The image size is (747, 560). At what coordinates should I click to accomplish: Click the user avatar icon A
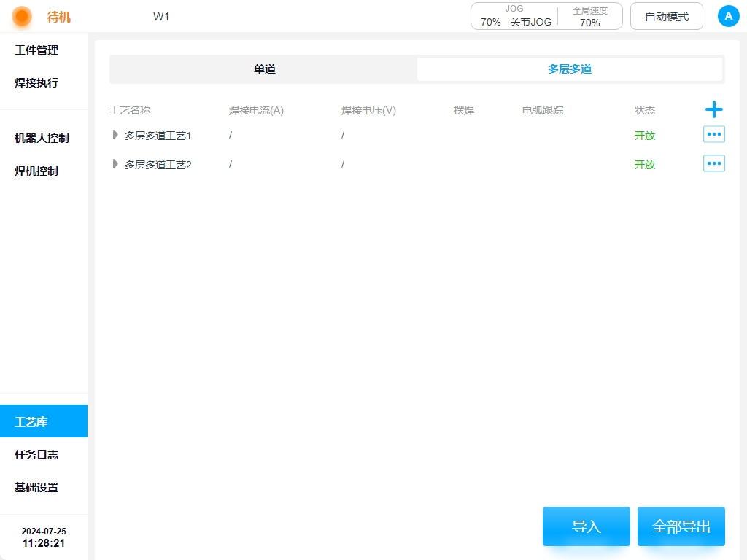coord(728,16)
